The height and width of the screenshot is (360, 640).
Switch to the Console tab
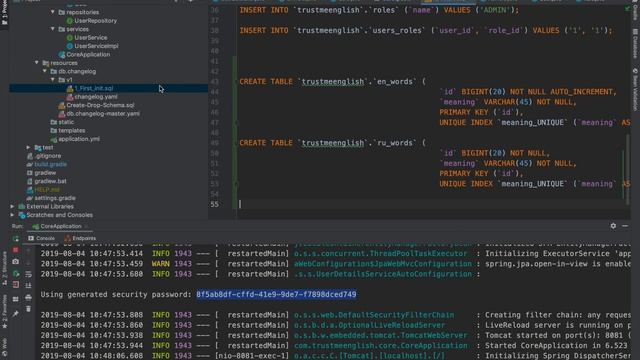[41, 238]
